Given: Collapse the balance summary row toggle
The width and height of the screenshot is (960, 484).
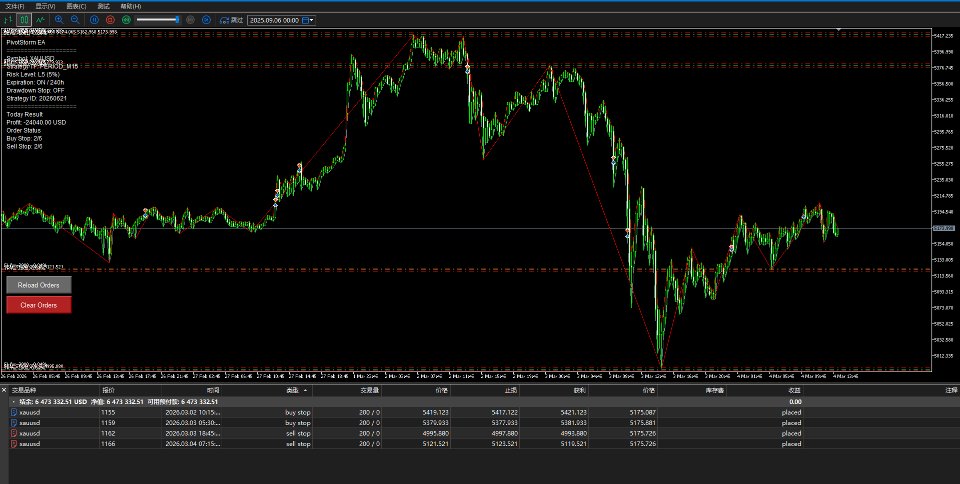Looking at the screenshot, I should (x=13, y=402).
